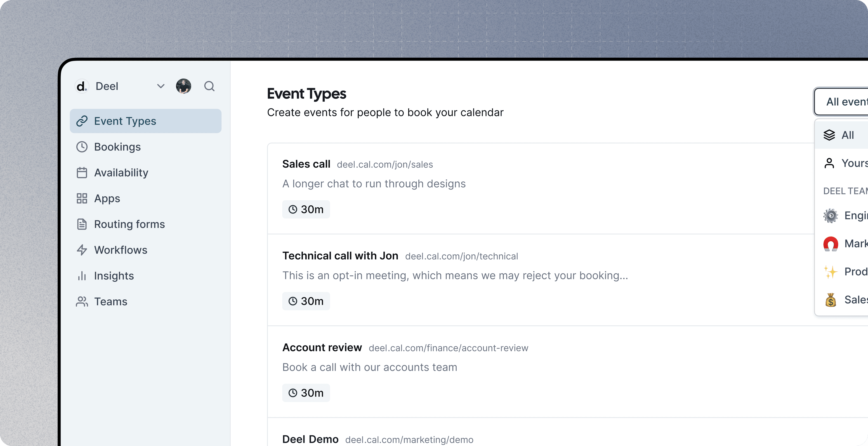Click the Event Types sidebar icon
The height and width of the screenshot is (446, 868).
pos(82,121)
